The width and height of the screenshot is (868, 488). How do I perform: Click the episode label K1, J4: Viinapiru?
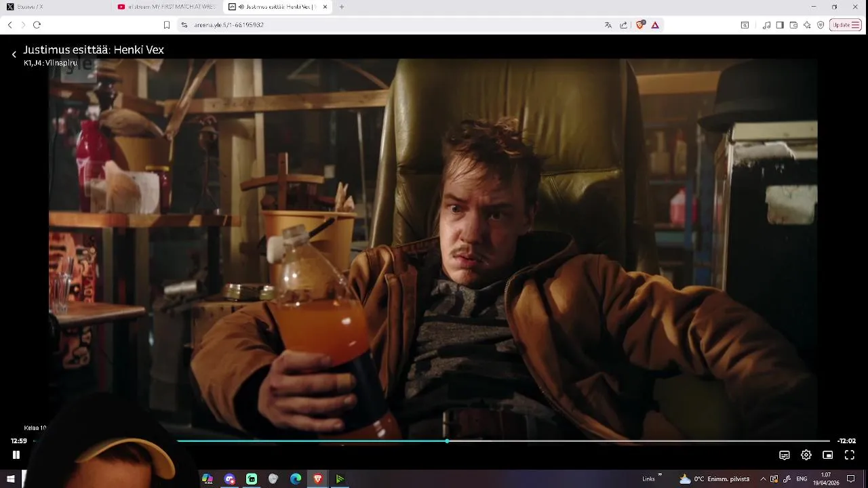[50, 63]
